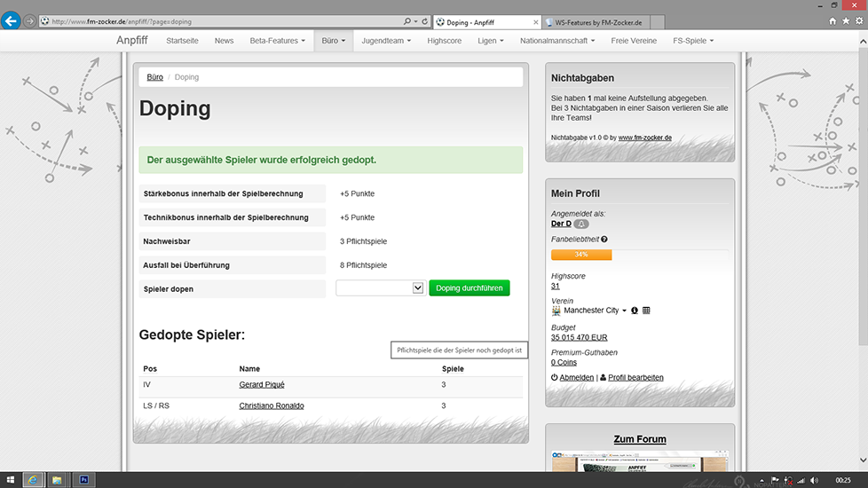Click the browser address bar URL field
Image resolution: width=868 pixels, height=488 pixels.
(x=222, y=21)
